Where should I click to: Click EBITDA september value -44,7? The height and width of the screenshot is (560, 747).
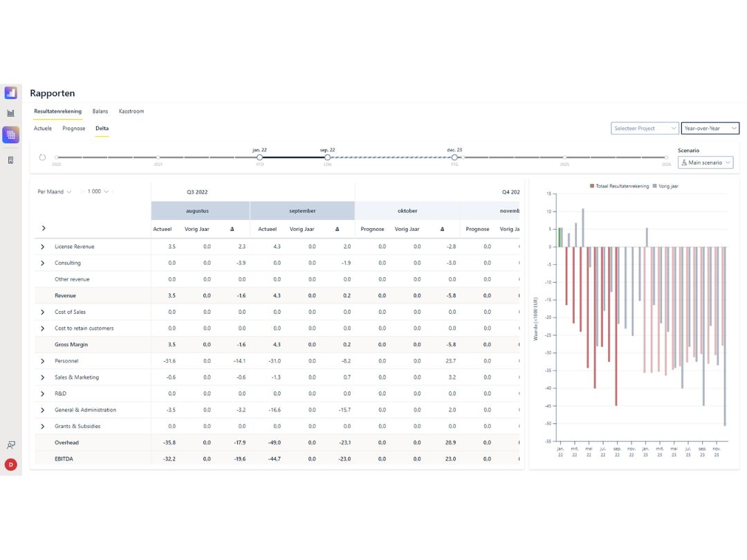pos(275,459)
